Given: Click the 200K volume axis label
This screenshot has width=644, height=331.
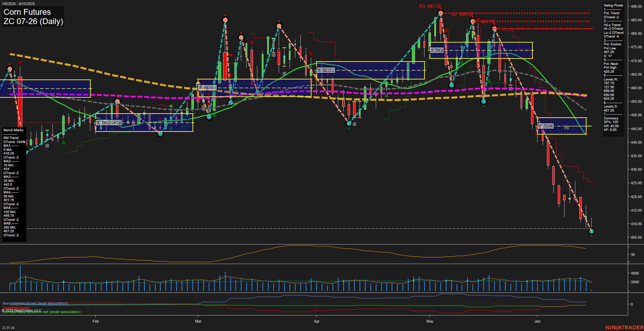Looking at the screenshot, I should [635, 282].
